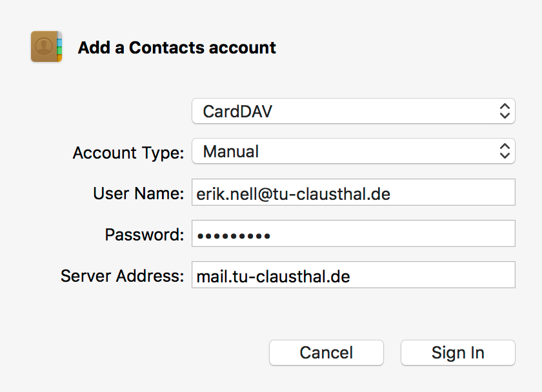Click the colored index tabs on Contacts icon

coord(59,46)
